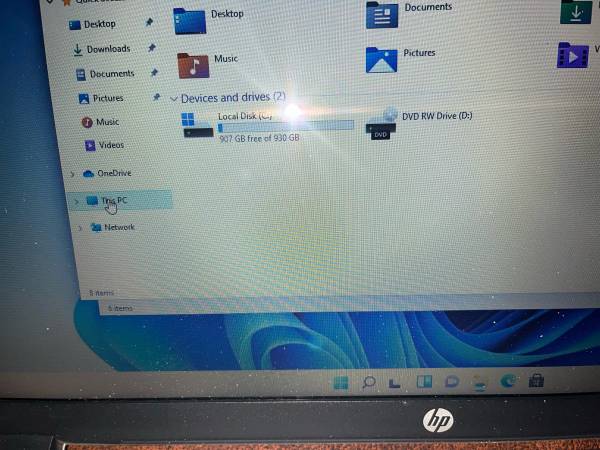600x450 pixels.
Task: Open the taskbar Search magnifier
Action: pyautogui.click(x=369, y=382)
